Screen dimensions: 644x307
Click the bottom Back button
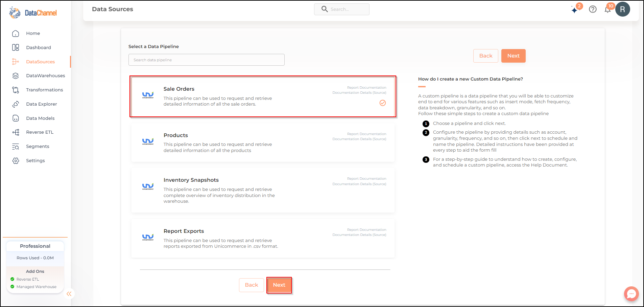coord(252,285)
